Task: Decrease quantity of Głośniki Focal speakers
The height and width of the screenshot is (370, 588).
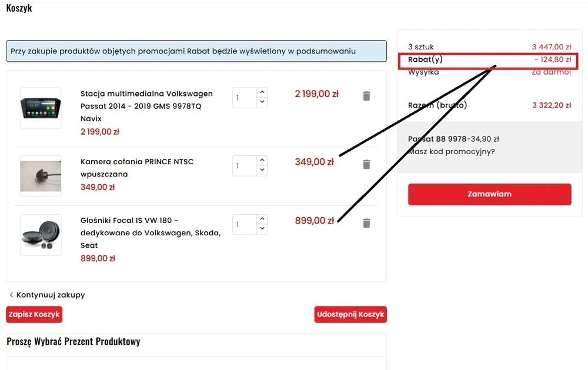Action: (x=262, y=229)
